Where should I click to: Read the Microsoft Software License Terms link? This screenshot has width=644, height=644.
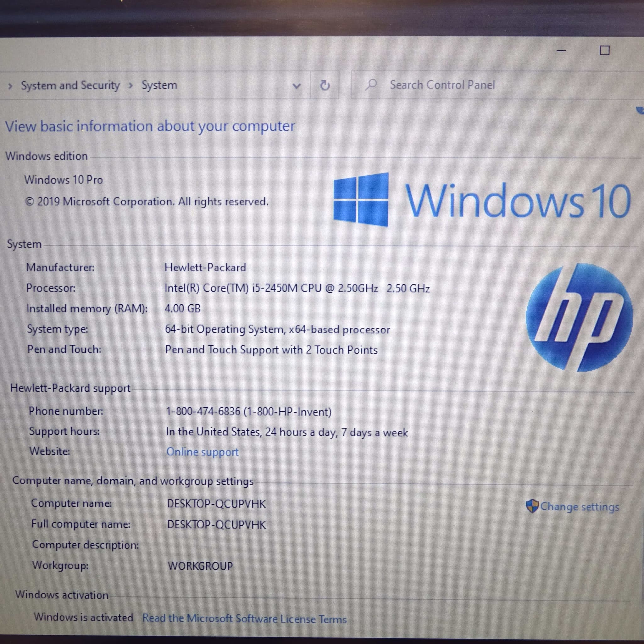click(x=245, y=619)
